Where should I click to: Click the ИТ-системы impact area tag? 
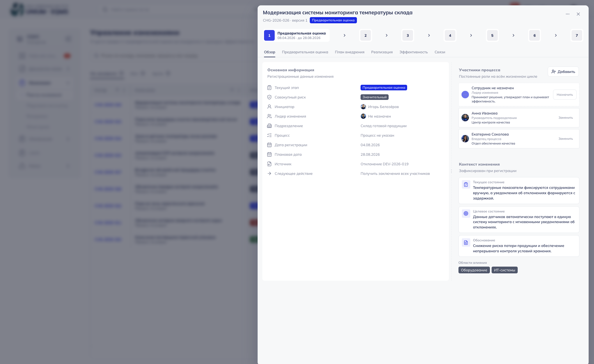coord(504,270)
